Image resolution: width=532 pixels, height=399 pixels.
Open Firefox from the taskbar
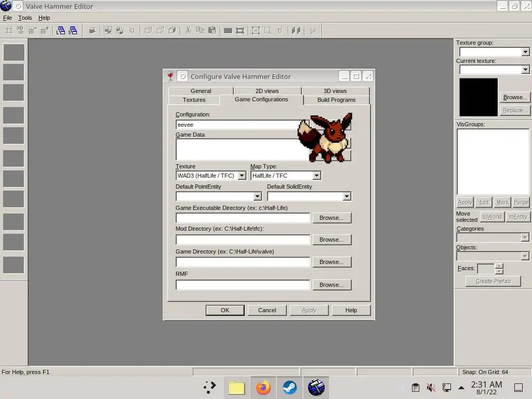(x=263, y=388)
